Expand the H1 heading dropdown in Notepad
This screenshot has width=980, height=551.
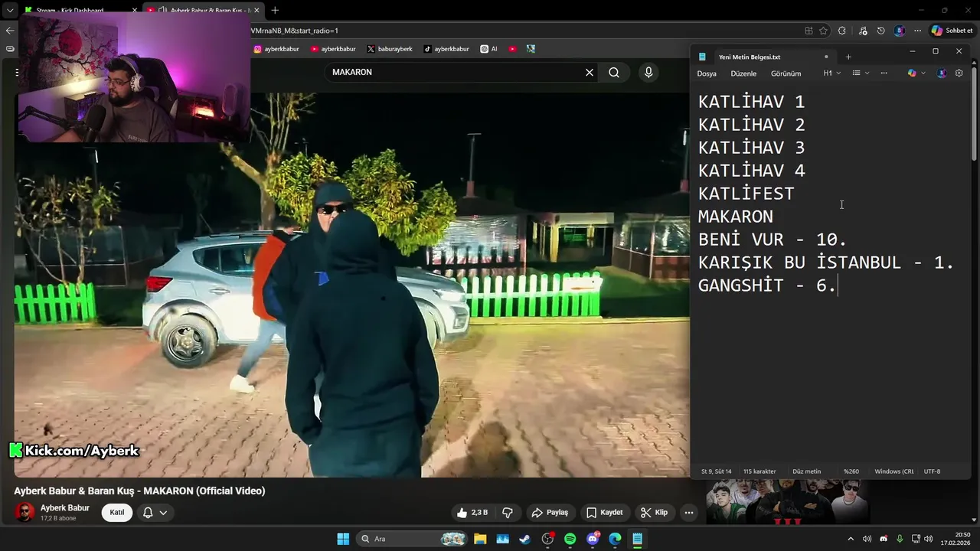(x=832, y=73)
